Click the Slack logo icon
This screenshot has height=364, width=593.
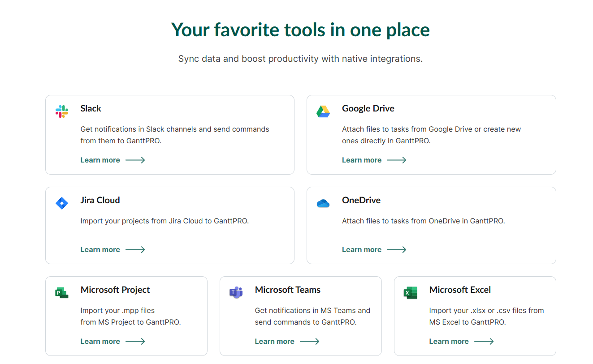click(62, 111)
